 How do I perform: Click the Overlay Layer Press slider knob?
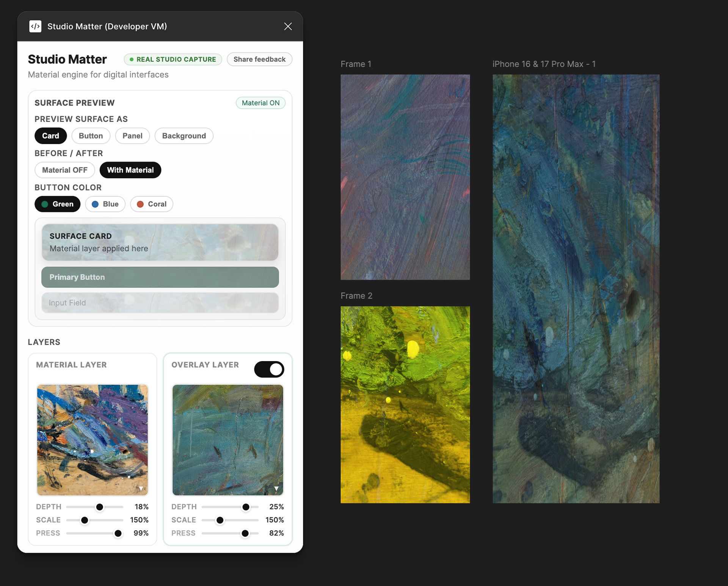click(x=245, y=533)
